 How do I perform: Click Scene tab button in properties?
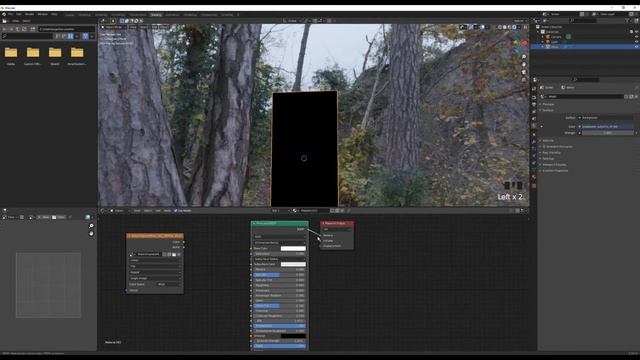click(547, 87)
